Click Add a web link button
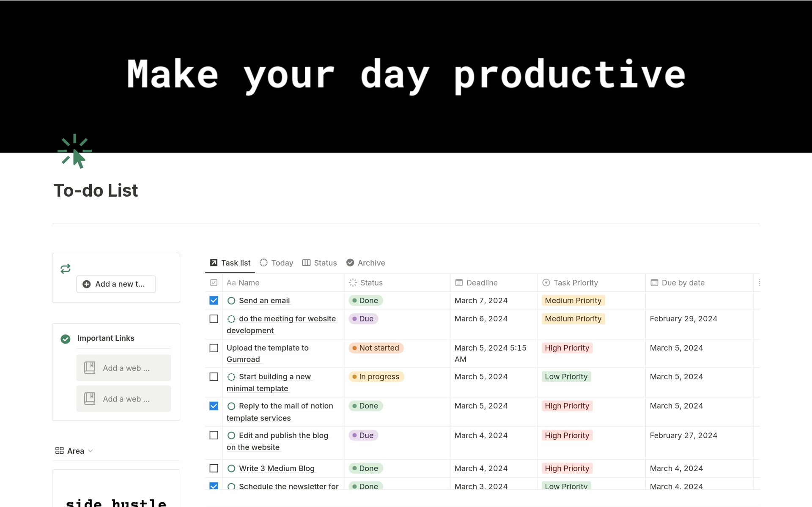This screenshot has width=812, height=507. (123, 367)
